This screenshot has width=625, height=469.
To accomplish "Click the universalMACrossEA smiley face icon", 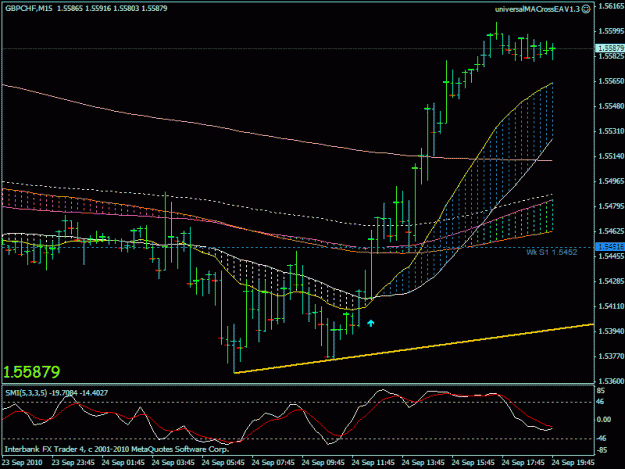I will click(586, 9).
